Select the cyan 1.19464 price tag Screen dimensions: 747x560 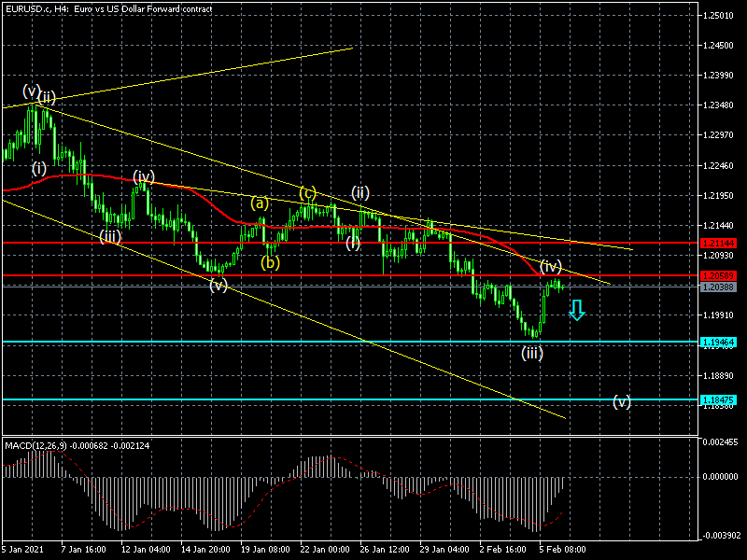[x=718, y=342]
